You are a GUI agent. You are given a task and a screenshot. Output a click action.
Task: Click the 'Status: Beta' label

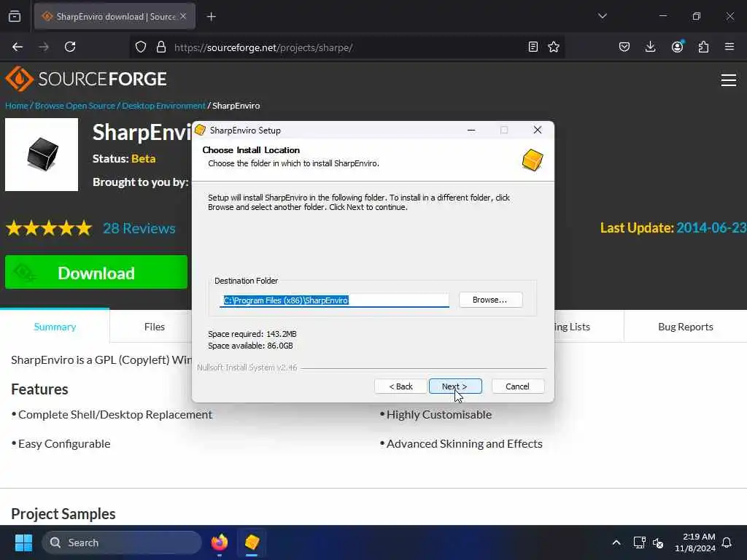pyautogui.click(x=124, y=158)
